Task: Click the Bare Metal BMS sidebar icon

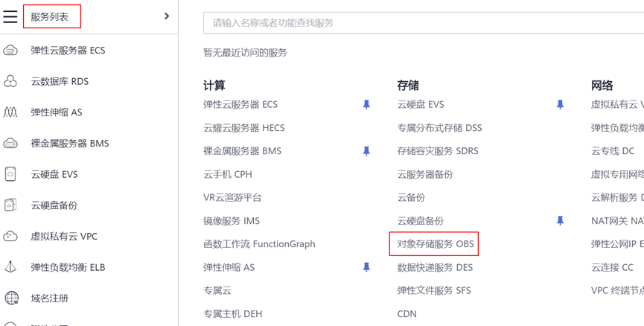Action: coord(10,144)
